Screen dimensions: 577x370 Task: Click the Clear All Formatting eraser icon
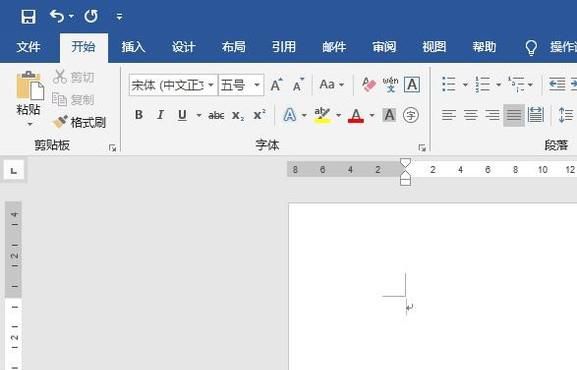(x=369, y=85)
